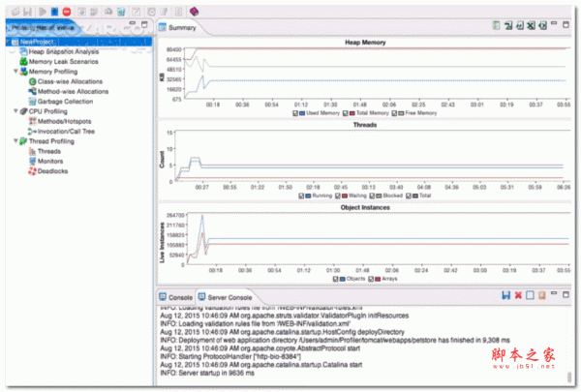Open Threads under Thread Profiling
This screenshot has width=581, height=392.
pyautogui.click(x=49, y=151)
